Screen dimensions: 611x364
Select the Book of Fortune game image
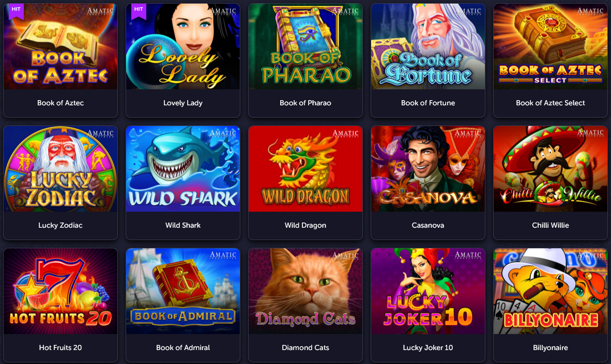pos(428,46)
